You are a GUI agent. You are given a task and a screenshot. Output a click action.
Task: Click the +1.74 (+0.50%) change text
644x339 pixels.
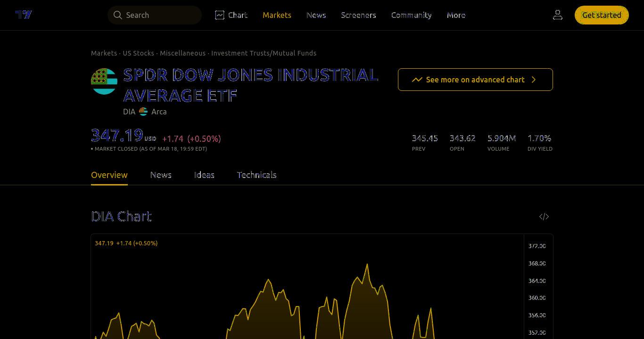(191, 138)
